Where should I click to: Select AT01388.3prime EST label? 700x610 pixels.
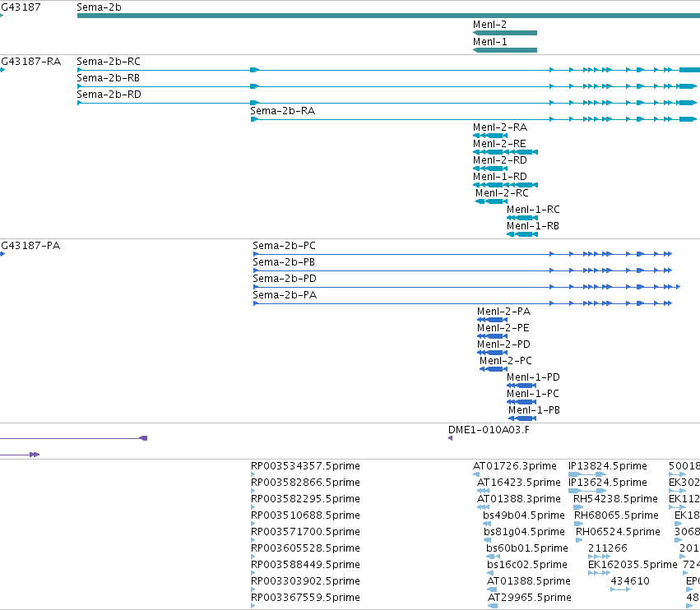coord(519,498)
